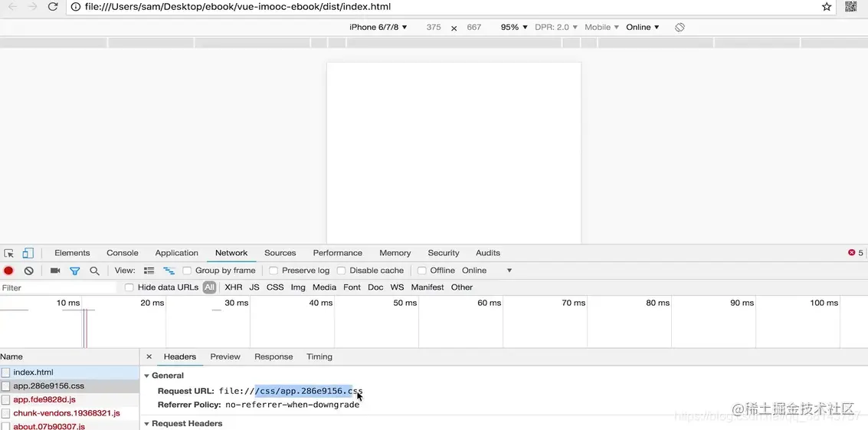Open the Audits tab
The image size is (868, 430).
488,253
